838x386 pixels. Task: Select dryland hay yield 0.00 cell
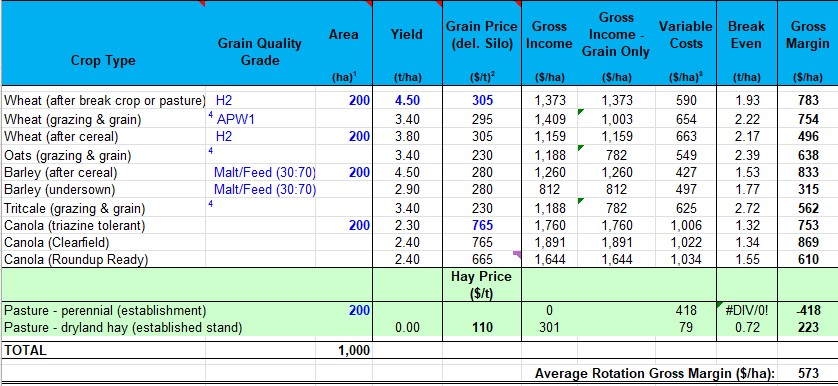407,327
